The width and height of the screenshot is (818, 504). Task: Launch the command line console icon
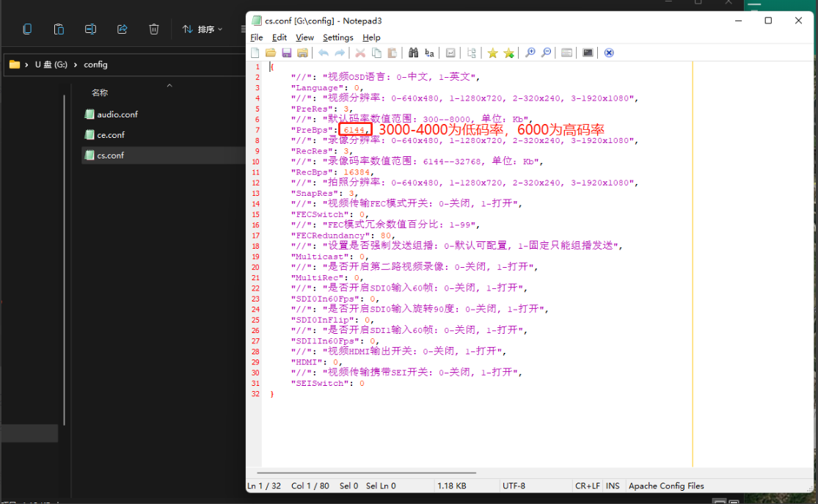(588, 53)
